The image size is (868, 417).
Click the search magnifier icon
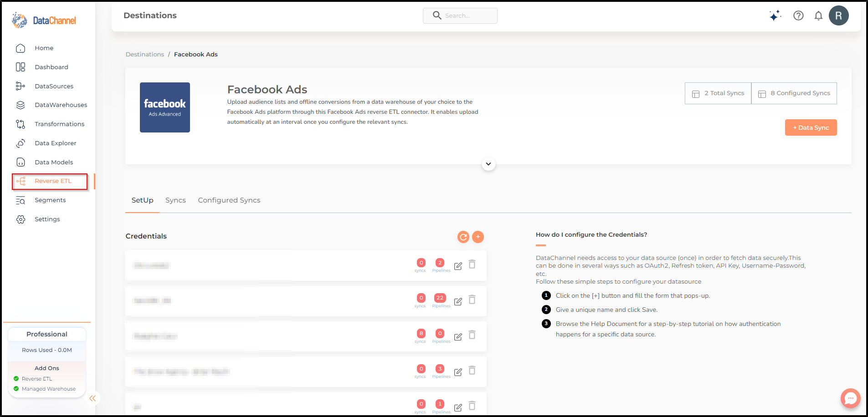click(437, 15)
